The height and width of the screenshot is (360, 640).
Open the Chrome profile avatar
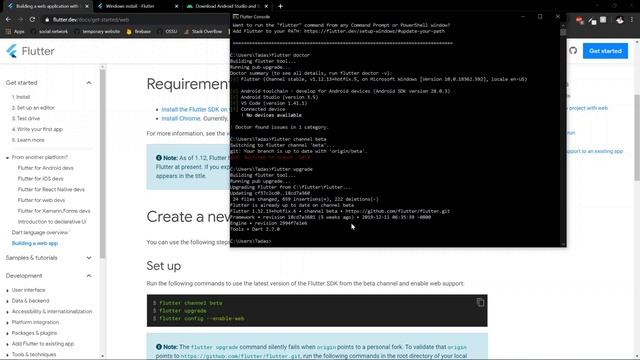click(620, 20)
